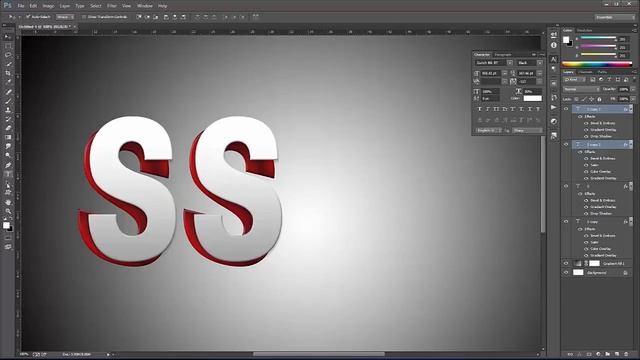Select the Rectangular Marquee tool

tap(8, 46)
